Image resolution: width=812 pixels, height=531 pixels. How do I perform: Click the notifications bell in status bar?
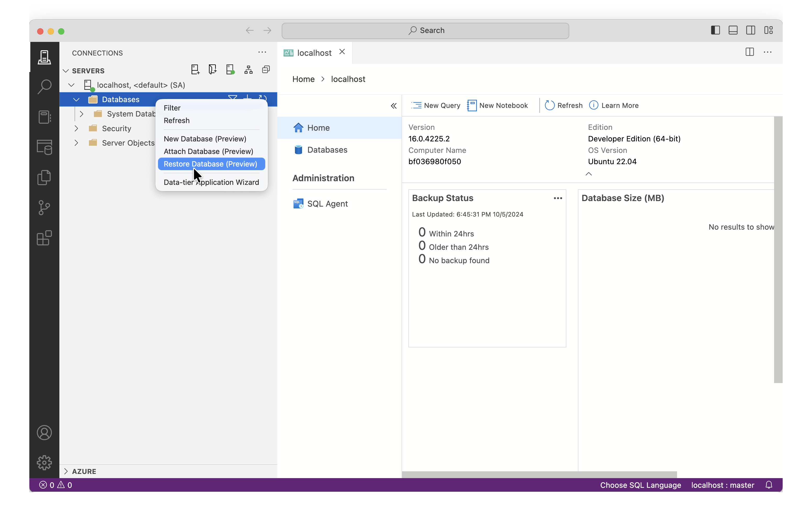[768, 485]
